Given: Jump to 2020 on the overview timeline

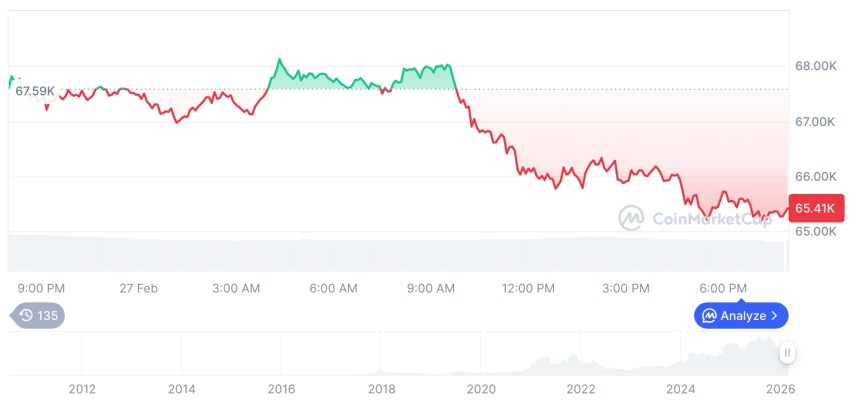Looking at the screenshot, I should pyautogui.click(x=481, y=389).
